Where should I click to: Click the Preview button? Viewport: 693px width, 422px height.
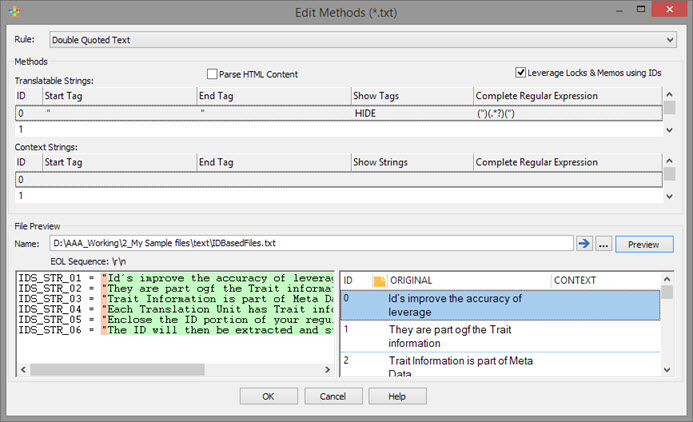tap(644, 244)
